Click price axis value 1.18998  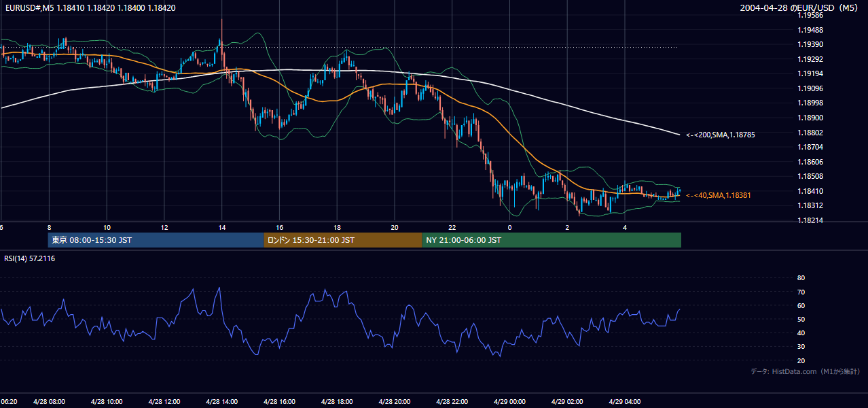point(810,103)
